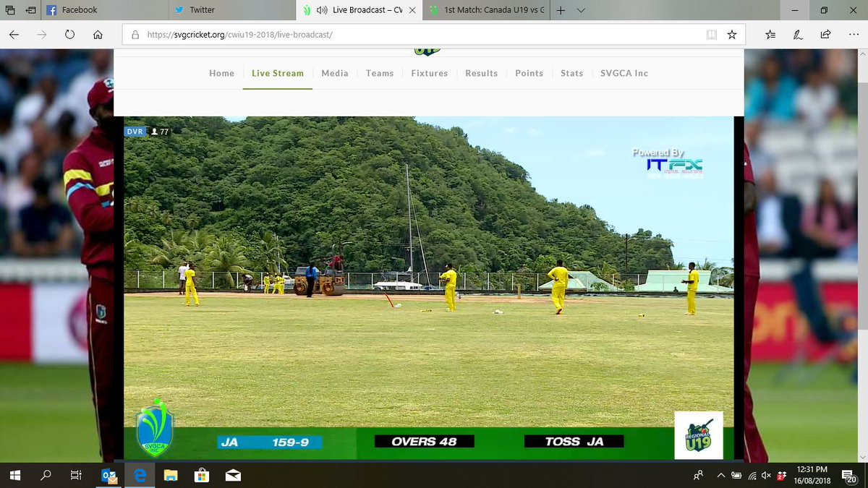Check the battery status icon
This screenshot has width=868, height=488.
tap(736, 476)
